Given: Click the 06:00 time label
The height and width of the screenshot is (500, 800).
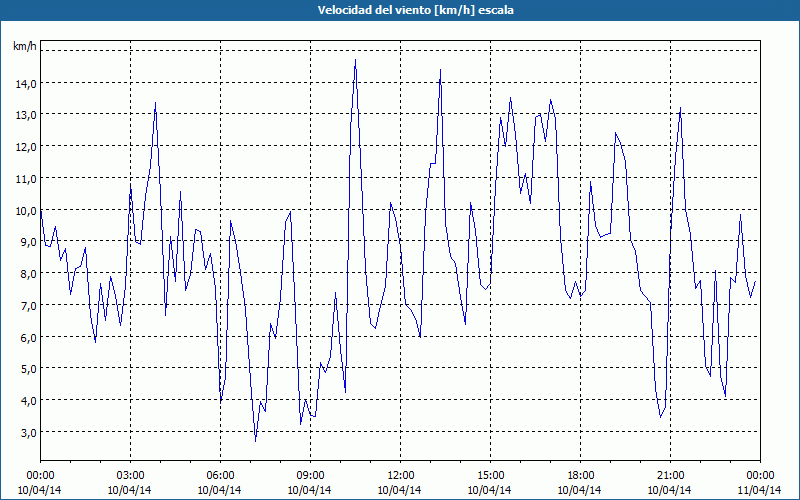Looking at the screenshot, I should click(220, 476).
